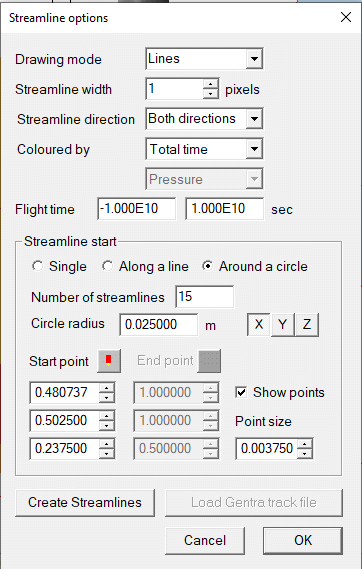The height and width of the screenshot is (569, 362).
Task: Select the Z axis button
Action: pyautogui.click(x=307, y=324)
